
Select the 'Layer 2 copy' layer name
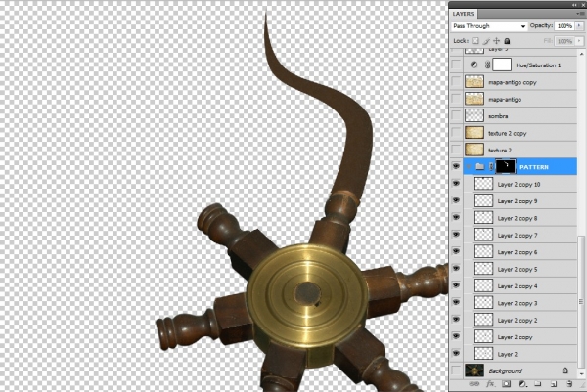[515, 337]
